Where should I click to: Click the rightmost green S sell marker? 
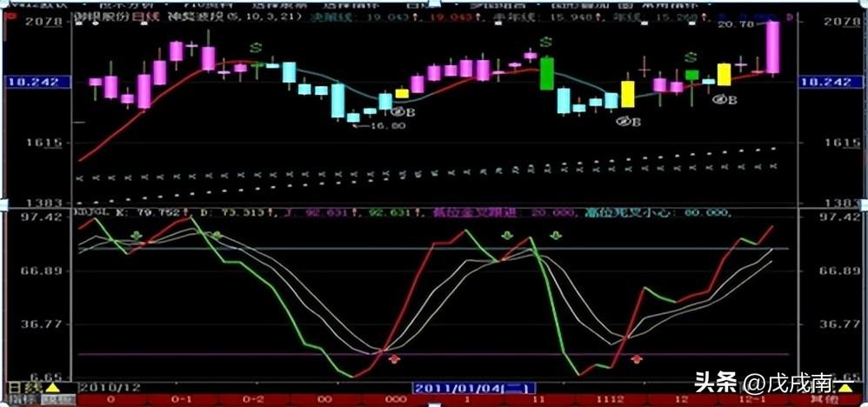[690, 57]
